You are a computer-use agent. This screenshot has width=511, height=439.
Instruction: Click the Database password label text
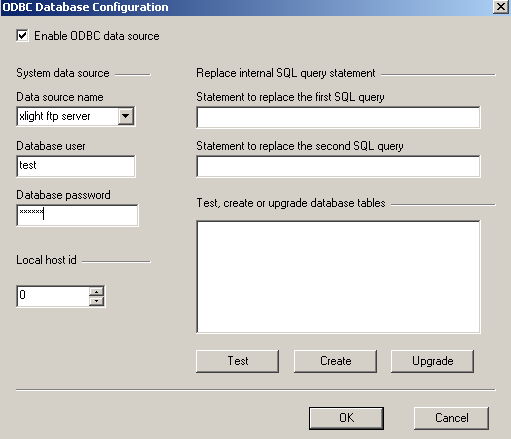pyautogui.click(x=63, y=195)
